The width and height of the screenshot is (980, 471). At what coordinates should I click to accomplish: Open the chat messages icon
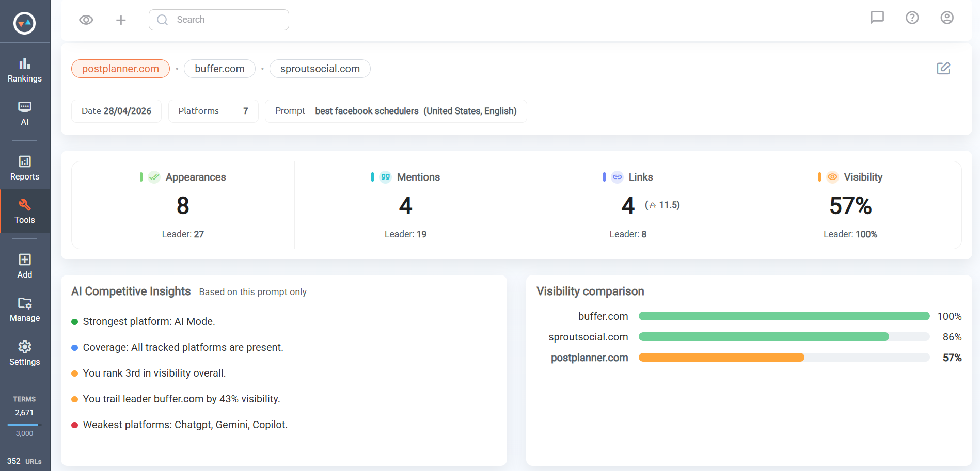tap(877, 18)
